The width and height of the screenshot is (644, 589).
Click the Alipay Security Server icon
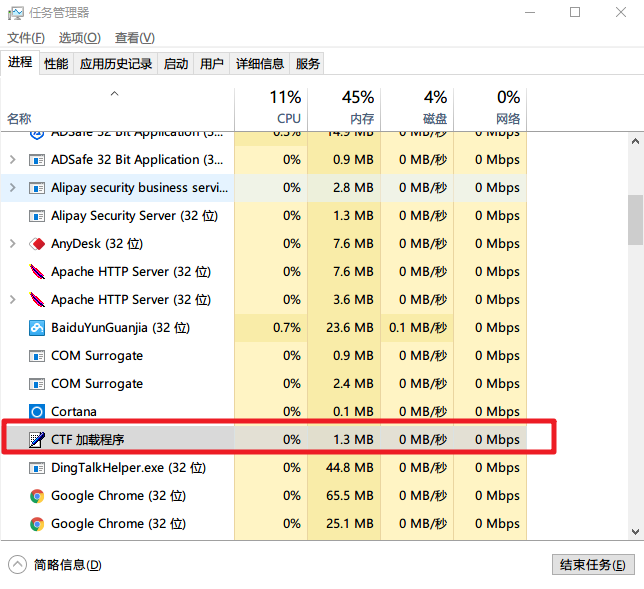tap(37, 216)
